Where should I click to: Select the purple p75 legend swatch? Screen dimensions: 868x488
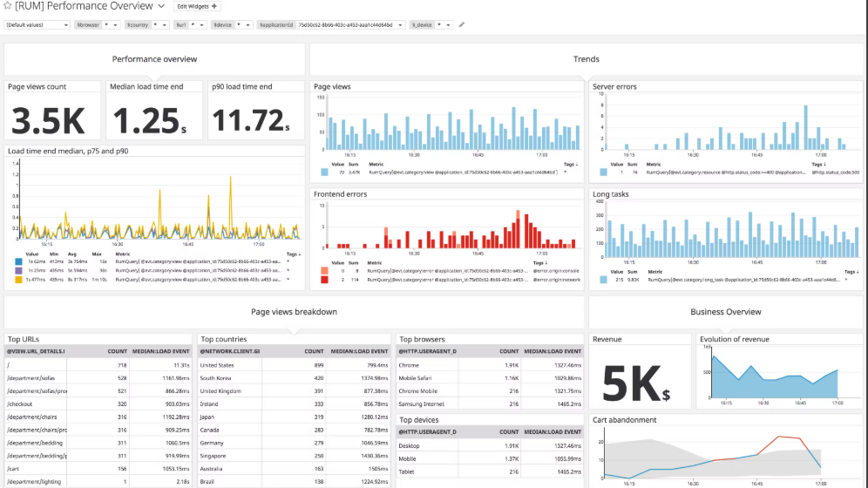pos(18,270)
